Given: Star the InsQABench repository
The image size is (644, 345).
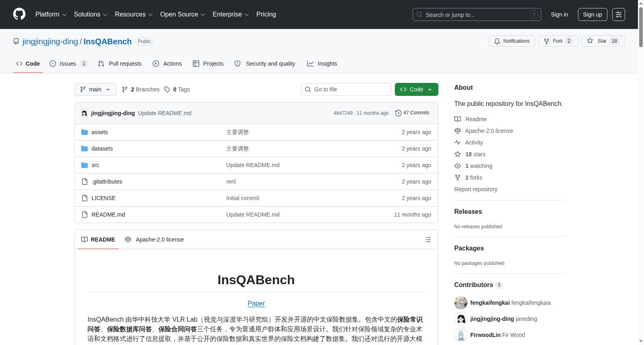Looking at the screenshot, I should pyautogui.click(x=603, y=41).
